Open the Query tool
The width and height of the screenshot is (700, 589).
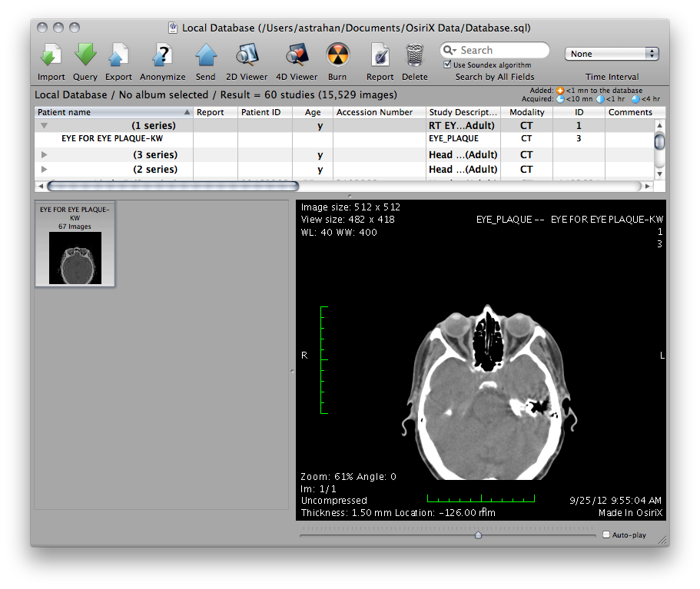85,55
